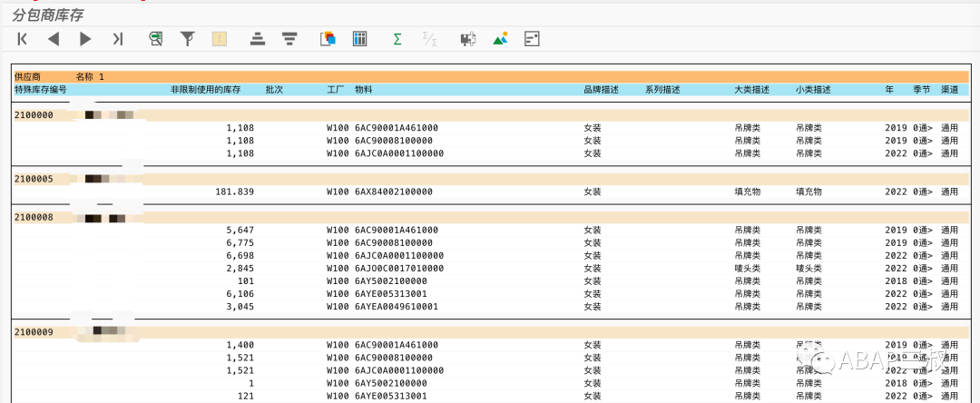Open the colored overlapping squares icon

(x=328, y=39)
